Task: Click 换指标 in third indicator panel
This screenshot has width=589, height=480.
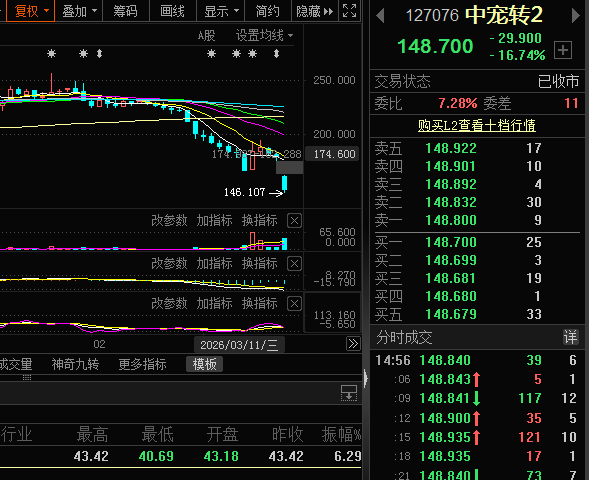Action: click(260, 303)
